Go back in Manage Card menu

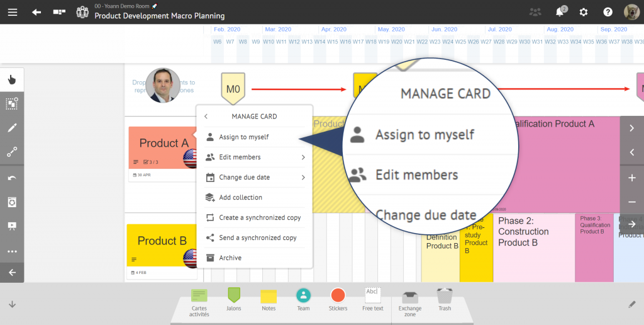[x=206, y=117]
